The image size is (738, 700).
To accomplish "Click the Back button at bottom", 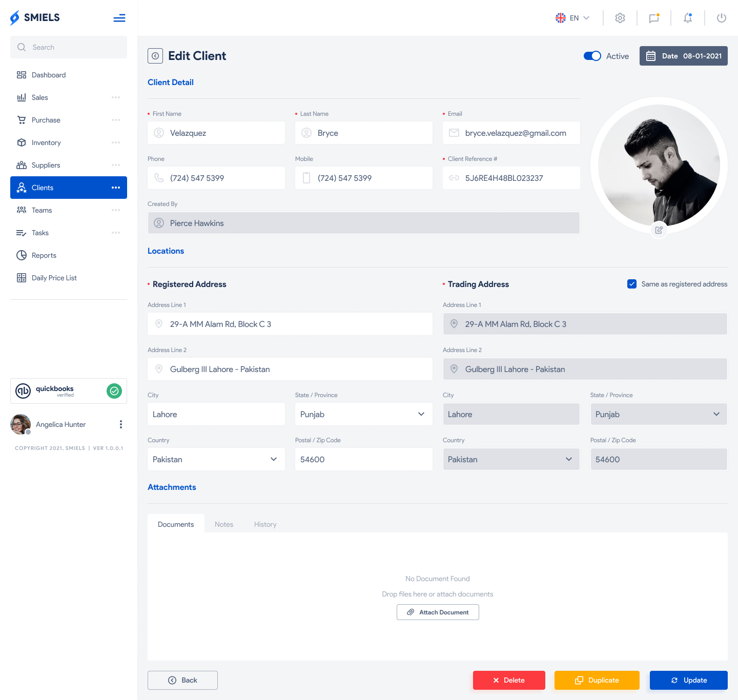I will pyautogui.click(x=182, y=680).
